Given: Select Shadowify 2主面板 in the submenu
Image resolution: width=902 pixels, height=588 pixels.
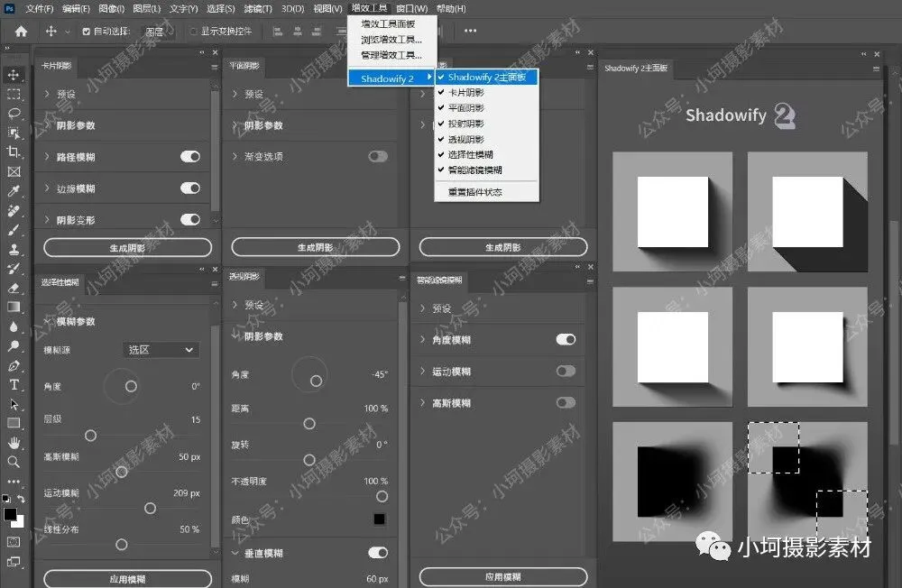Looking at the screenshot, I should [x=487, y=77].
